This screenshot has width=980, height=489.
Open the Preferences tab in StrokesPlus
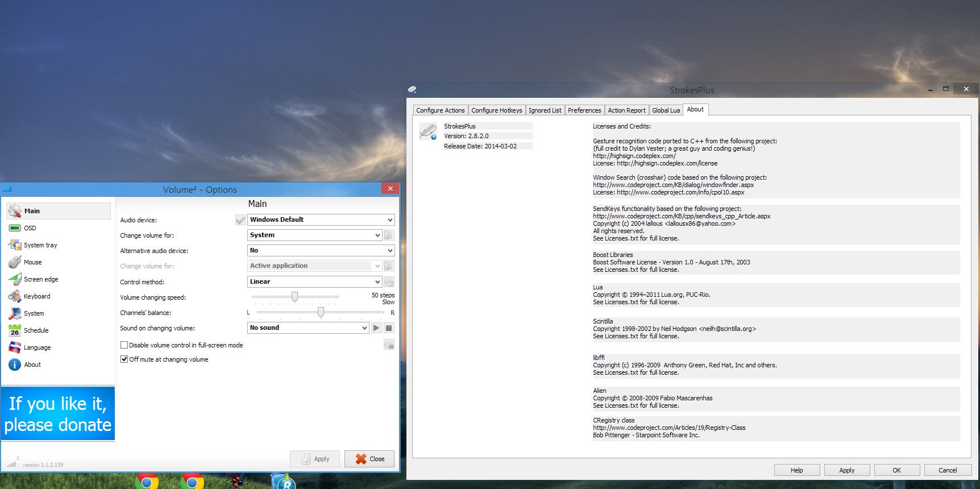584,110
